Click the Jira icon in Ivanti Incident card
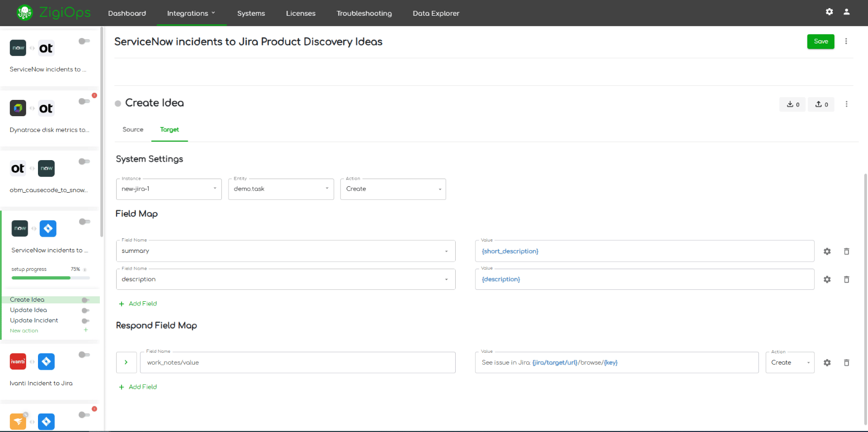 [46, 361]
